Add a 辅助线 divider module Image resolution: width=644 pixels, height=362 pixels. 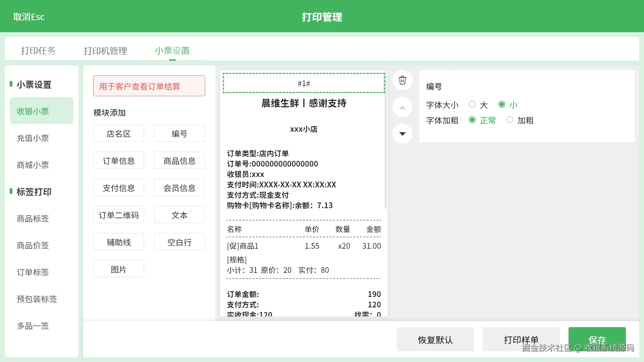[x=119, y=242]
